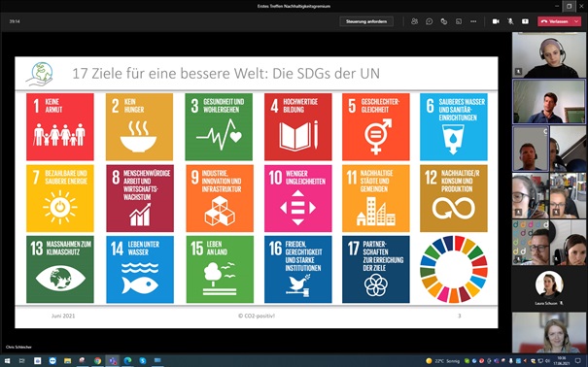Open Google Chrome from taskbar
This screenshot has height=367, width=588.
[x=97, y=361]
